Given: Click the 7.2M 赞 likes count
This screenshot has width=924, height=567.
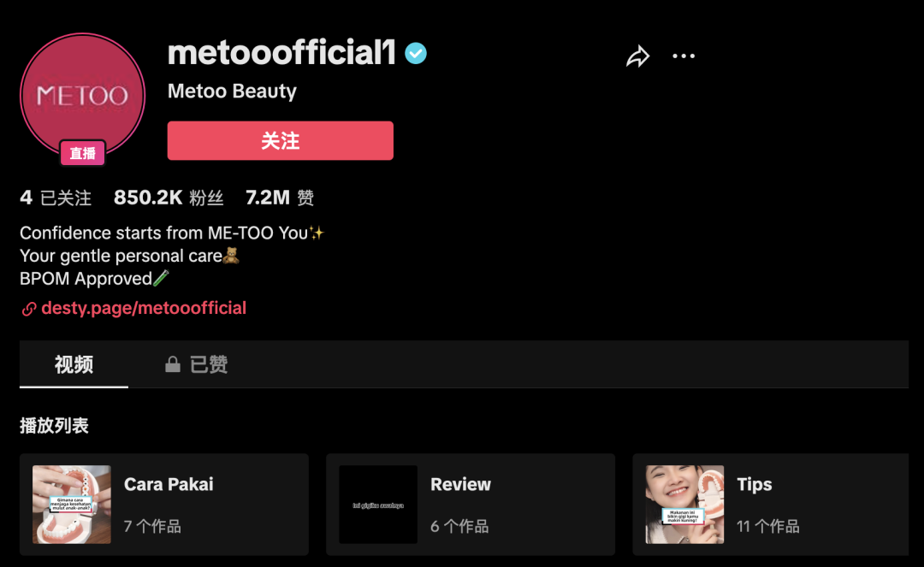Looking at the screenshot, I should point(280,198).
